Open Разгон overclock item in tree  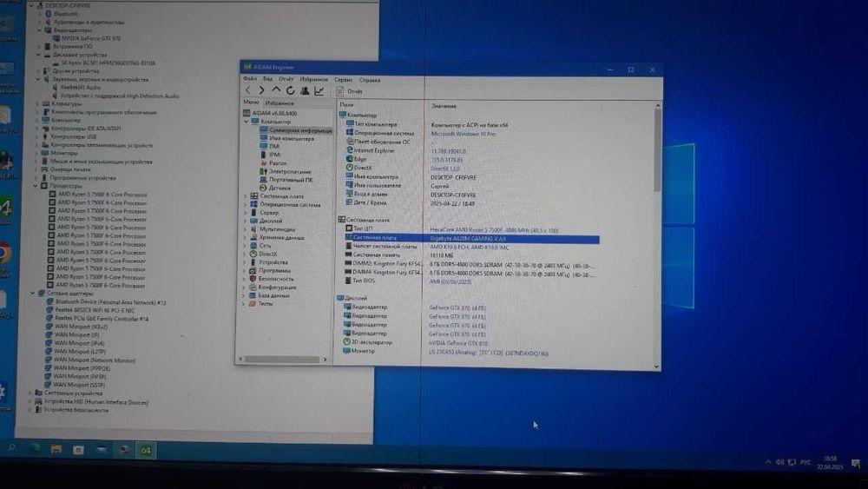click(278, 162)
